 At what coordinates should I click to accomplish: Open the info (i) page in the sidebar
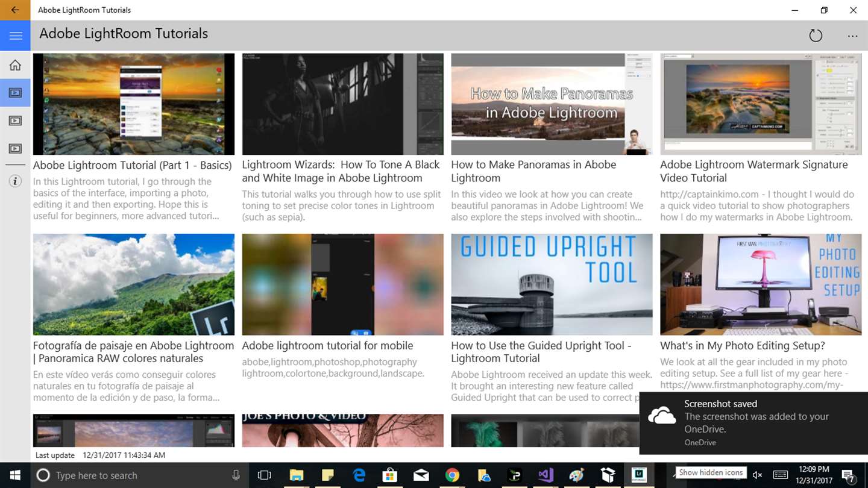[15, 181]
